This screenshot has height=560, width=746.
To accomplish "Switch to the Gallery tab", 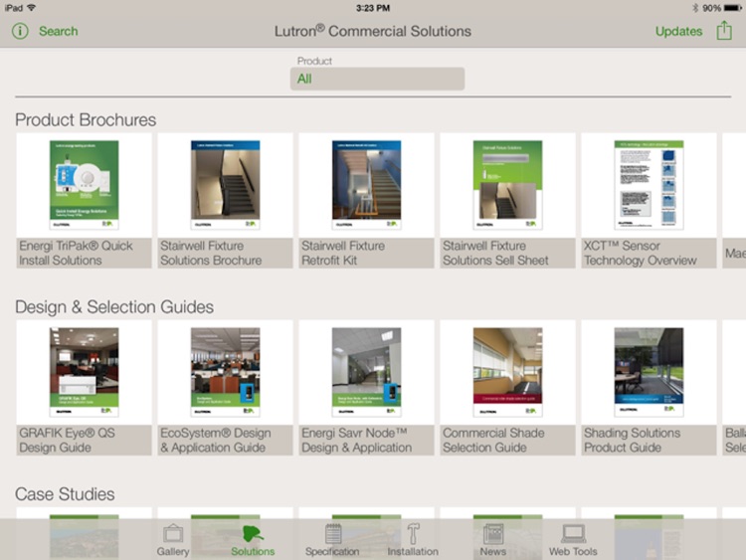I will coord(173,540).
